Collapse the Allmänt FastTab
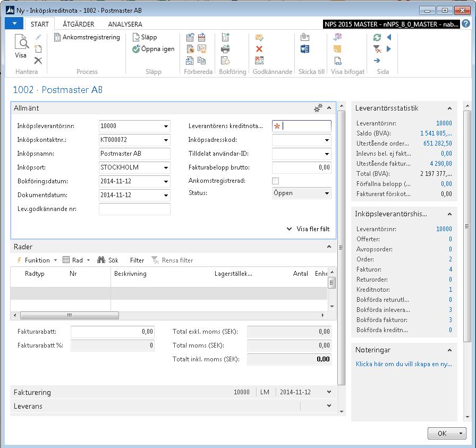476x448 pixels. pyautogui.click(x=329, y=108)
